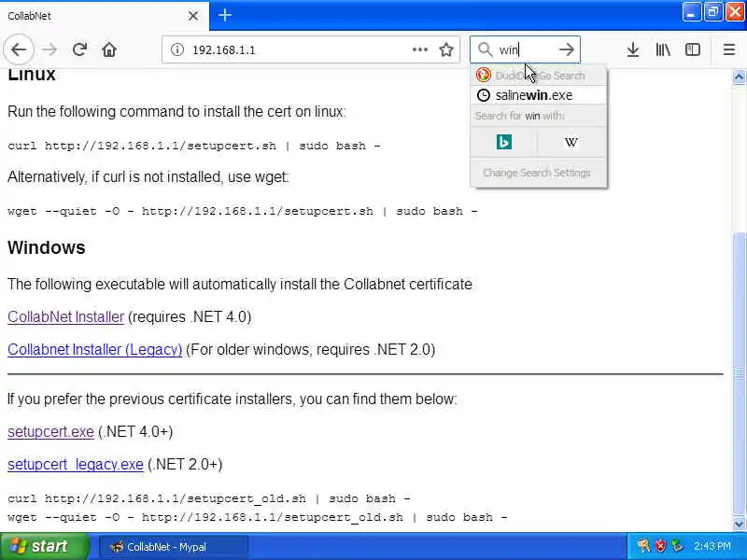
Task: Click the vertical scrollbar thumb
Action: click(x=739, y=371)
